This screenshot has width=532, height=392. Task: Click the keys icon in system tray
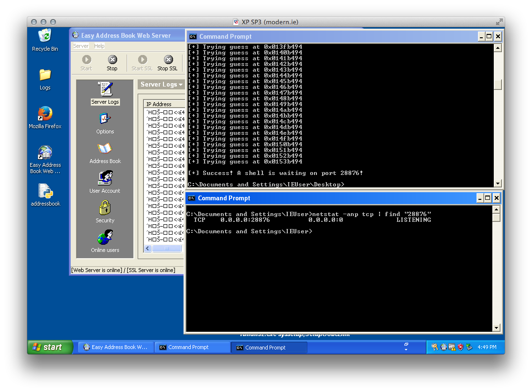pyautogui.click(x=434, y=347)
